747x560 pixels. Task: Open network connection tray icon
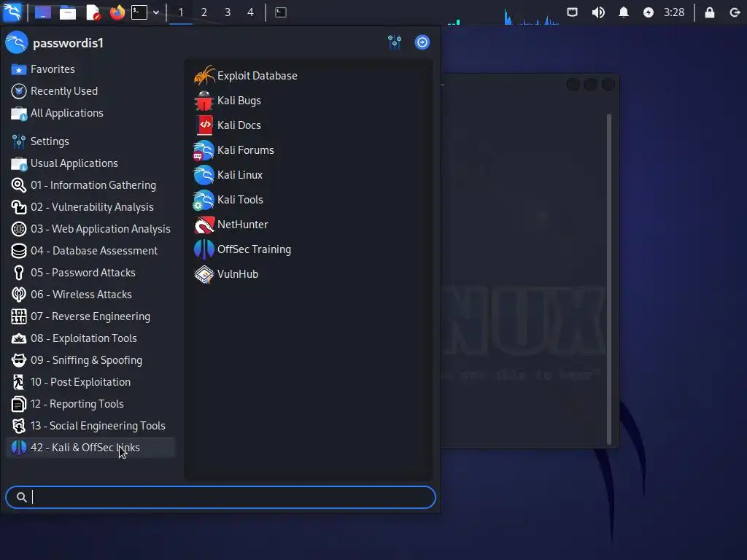[x=572, y=12]
